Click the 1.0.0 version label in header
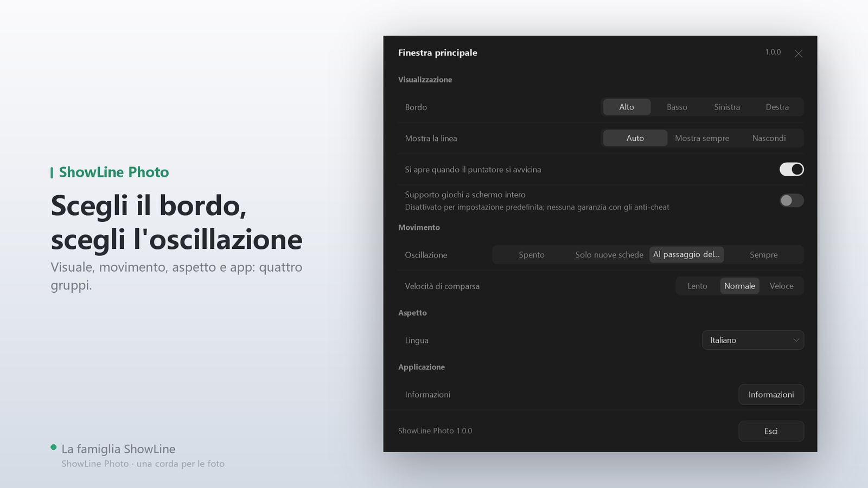 [773, 52]
